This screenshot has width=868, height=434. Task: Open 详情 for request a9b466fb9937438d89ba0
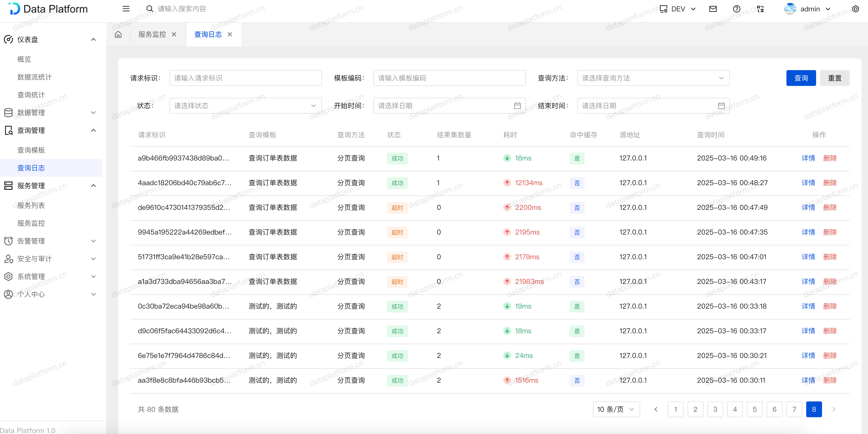[808, 158]
